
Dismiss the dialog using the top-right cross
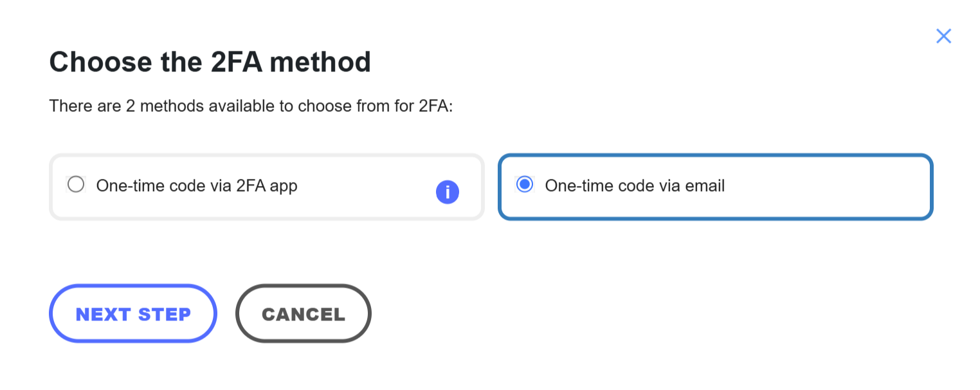943,36
